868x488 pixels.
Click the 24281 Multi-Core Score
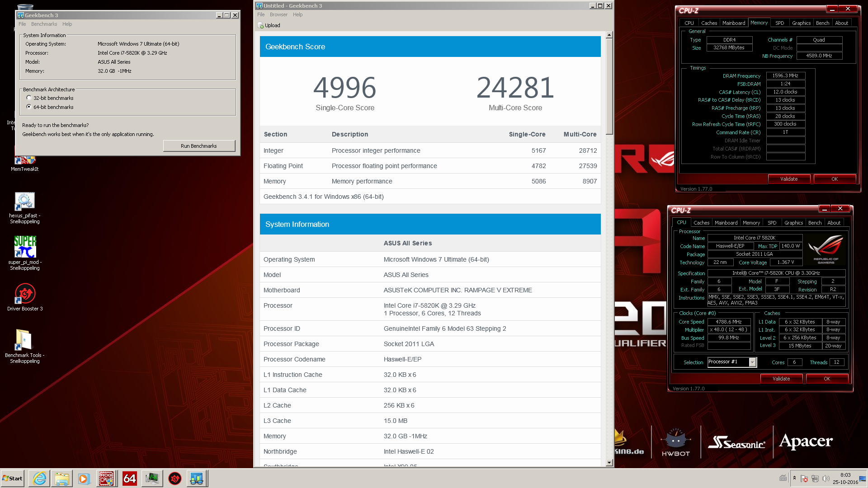point(515,88)
